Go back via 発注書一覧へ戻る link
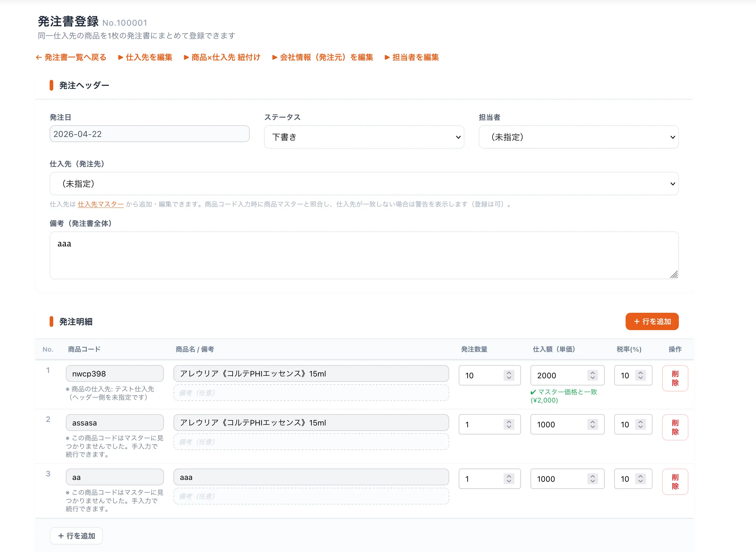756x552 pixels. coord(71,57)
